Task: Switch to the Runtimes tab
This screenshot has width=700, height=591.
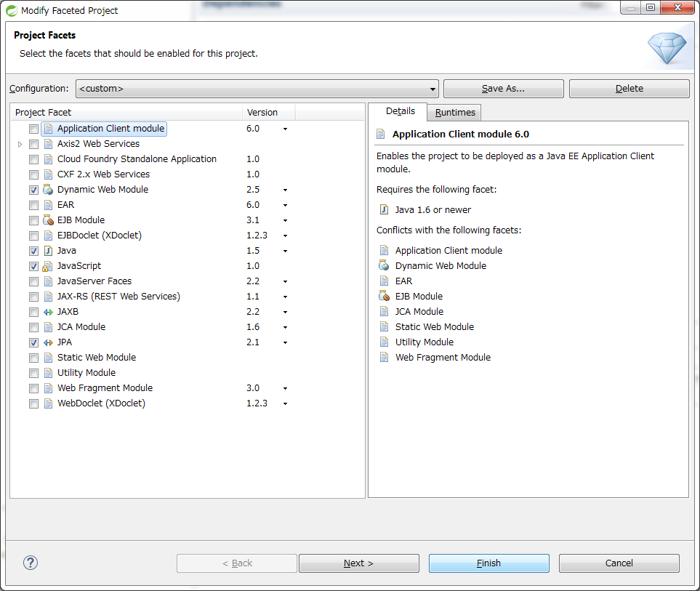Action: point(455,112)
